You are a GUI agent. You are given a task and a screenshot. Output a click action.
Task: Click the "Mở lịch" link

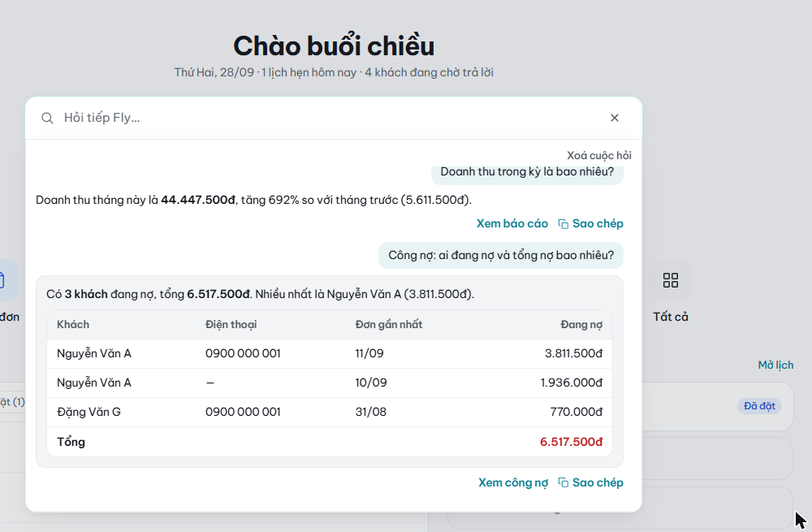tap(775, 365)
